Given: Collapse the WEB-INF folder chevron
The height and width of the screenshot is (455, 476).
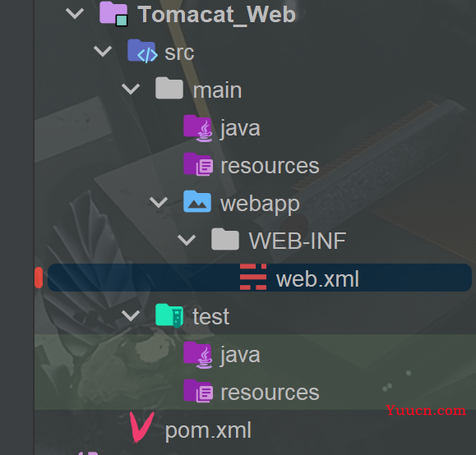Looking at the screenshot, I should point(187,241).
